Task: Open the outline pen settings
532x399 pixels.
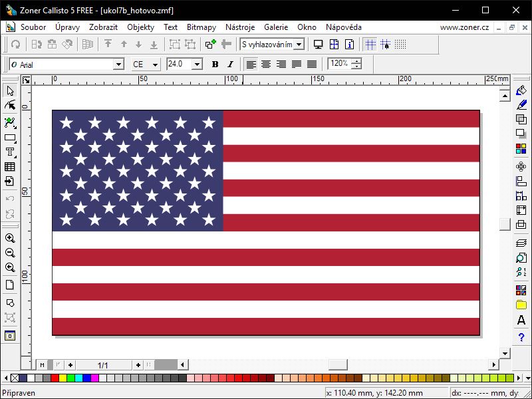Action: [521, 105]
